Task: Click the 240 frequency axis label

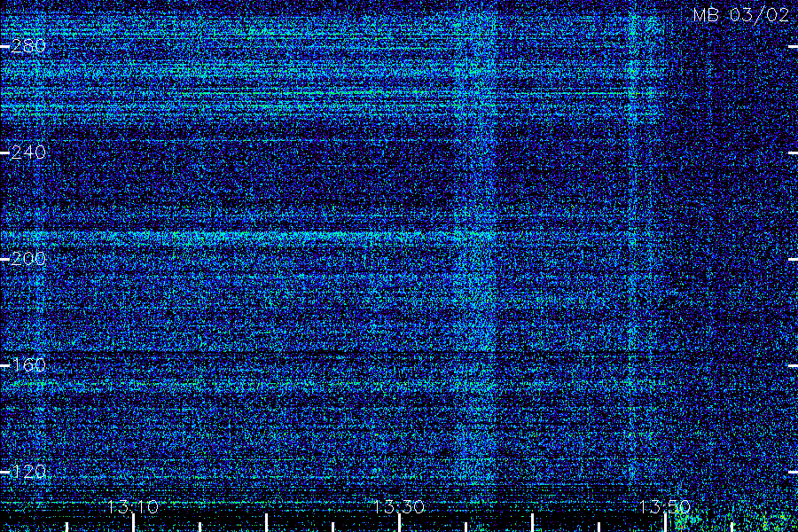Action: click(28, 153)
